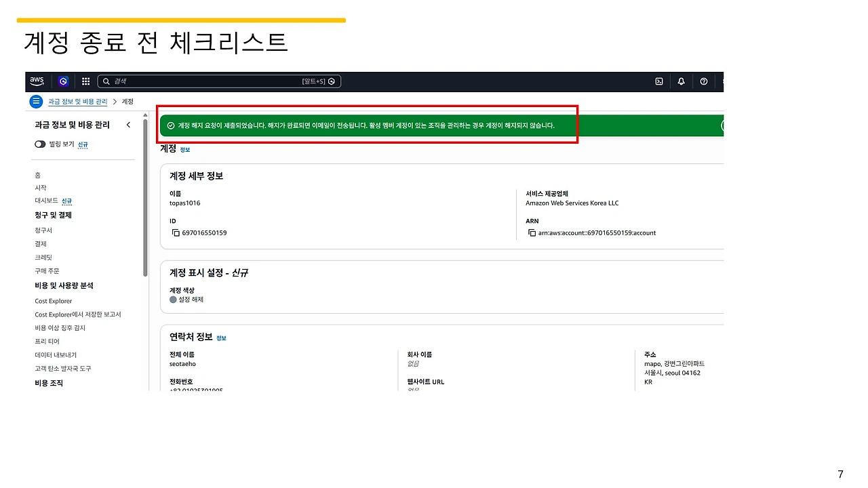Open 데이터 내보내기 in the sidebar
The width and height of the screenshot is (868, 488).
(56, 355)
